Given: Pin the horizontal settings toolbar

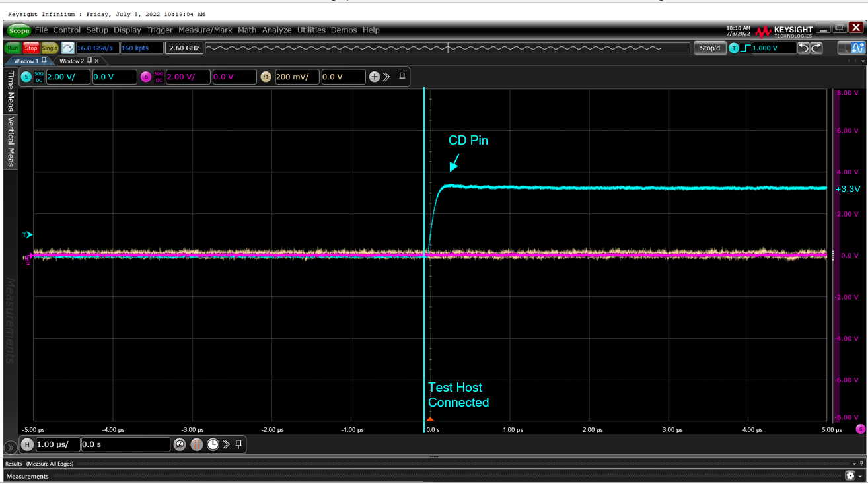Looking at the screenshot, I should (x=239, y=444).
